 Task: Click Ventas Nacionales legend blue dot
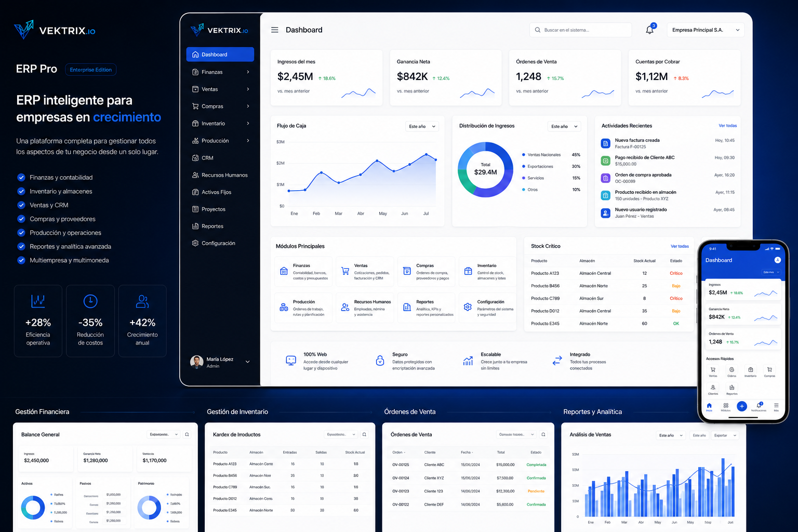(523, 155)
